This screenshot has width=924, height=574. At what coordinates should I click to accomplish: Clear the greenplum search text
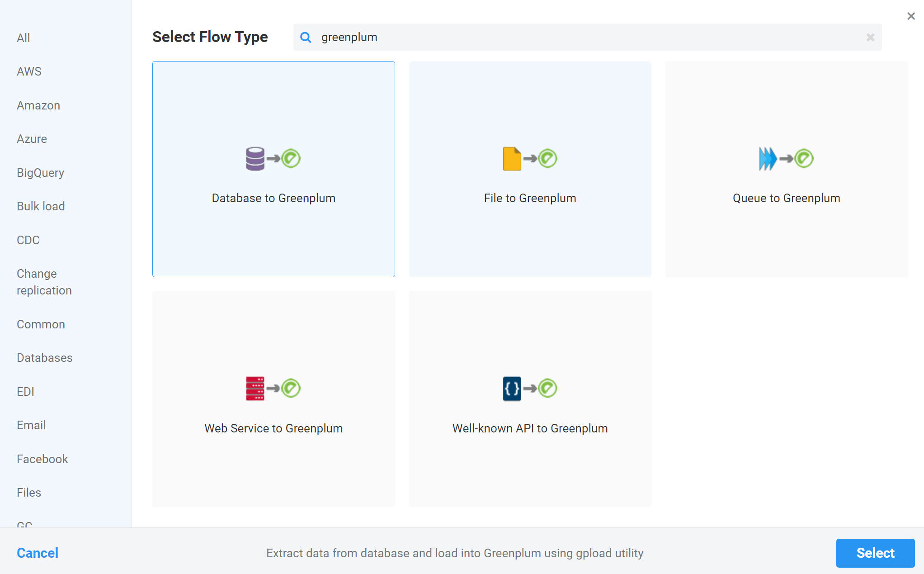(x=870, y=37)
